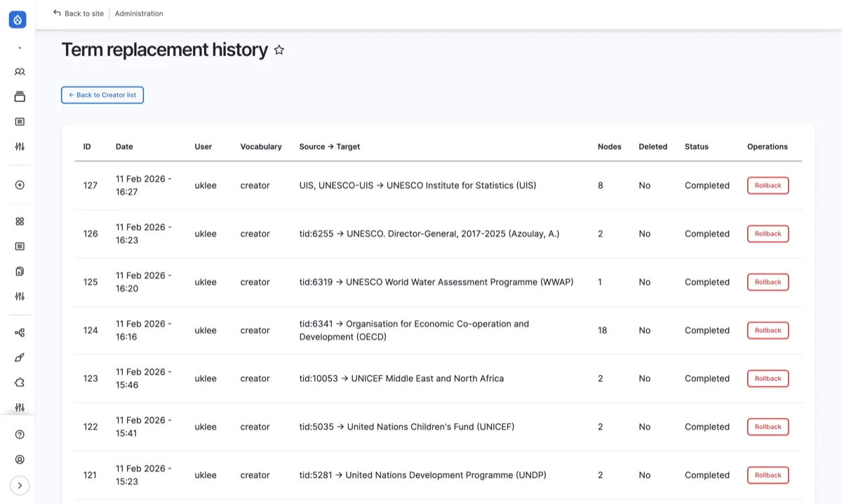Screen dimensions: 842x504
Task: Expand the sidebar with the chevron button
Action: click(20, 485)
